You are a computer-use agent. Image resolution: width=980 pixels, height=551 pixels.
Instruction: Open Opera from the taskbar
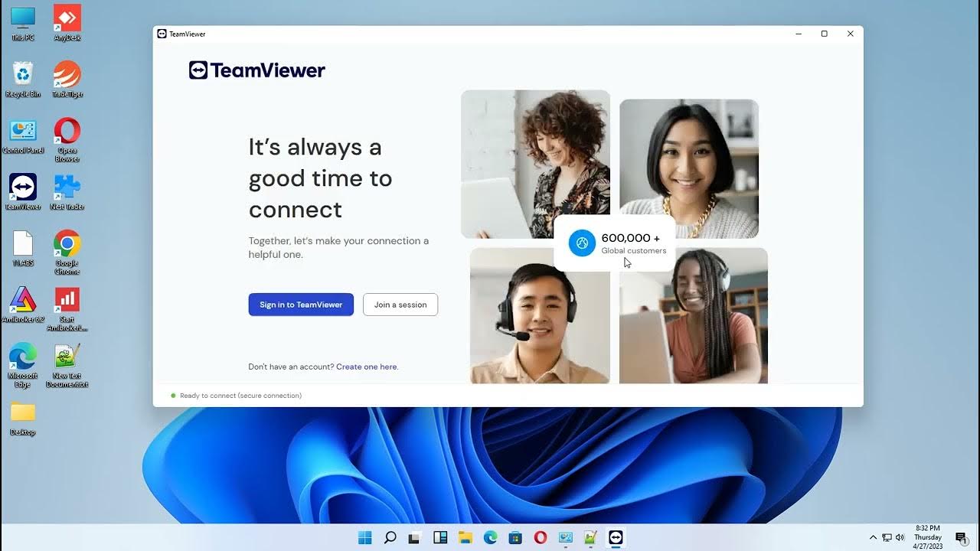point(541,537)
